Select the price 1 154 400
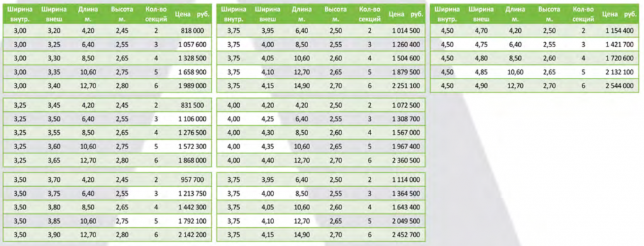This screenshot has width=644, height=246. [x=619, y=30]
